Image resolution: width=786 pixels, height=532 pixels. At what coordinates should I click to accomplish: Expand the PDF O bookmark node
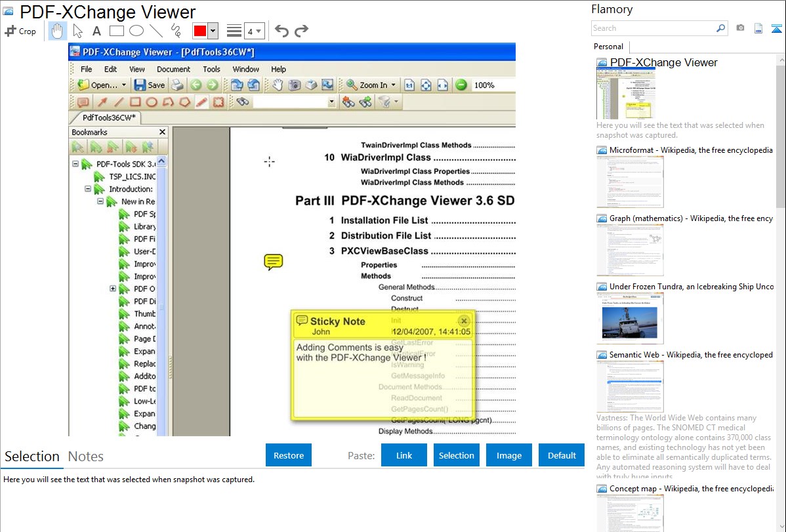click(x=113, y=289)
